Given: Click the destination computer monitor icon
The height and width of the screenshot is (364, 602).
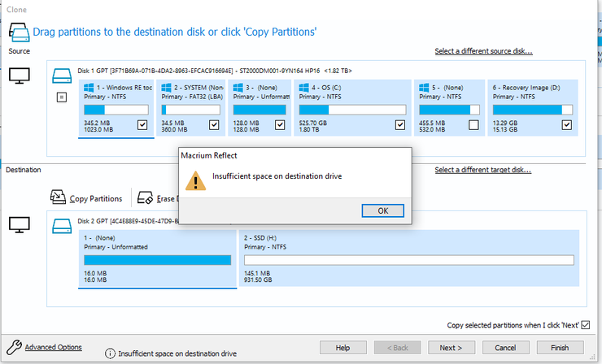Looking at the screenshot, I should point(19,223).
